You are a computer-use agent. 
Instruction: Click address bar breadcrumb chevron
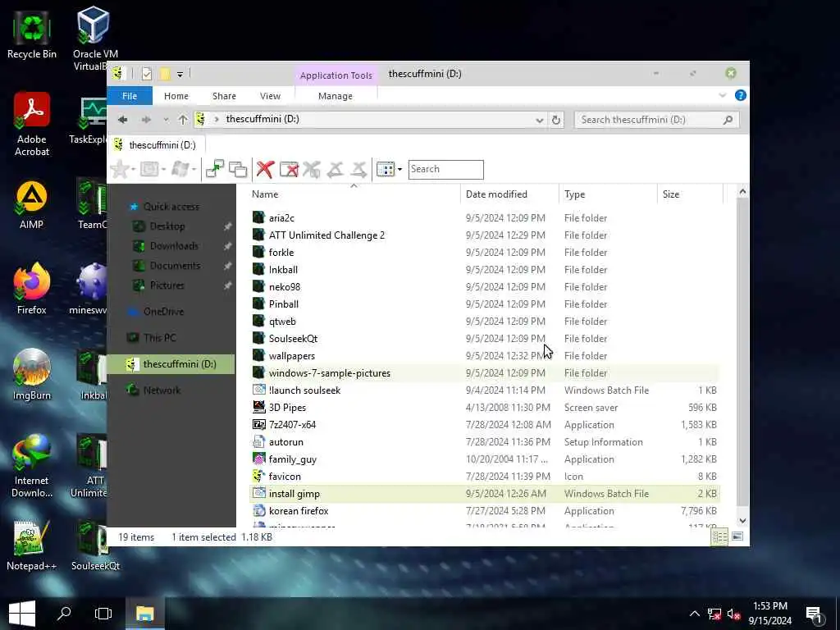point(217,119)
